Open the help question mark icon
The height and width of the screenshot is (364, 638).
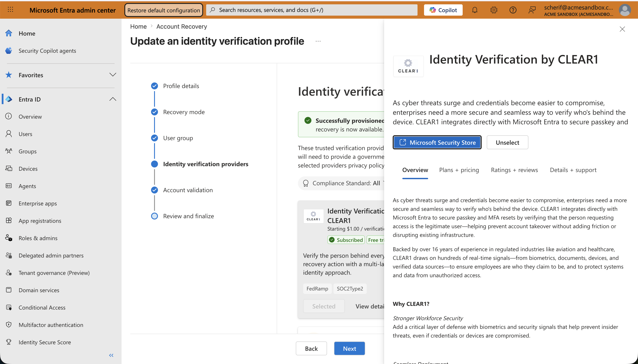(x=513, y=10)
